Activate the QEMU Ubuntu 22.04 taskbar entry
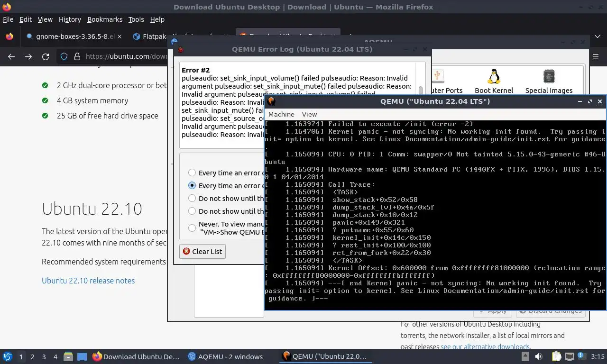The image size is (607, 364). click(x=325, y=356)
